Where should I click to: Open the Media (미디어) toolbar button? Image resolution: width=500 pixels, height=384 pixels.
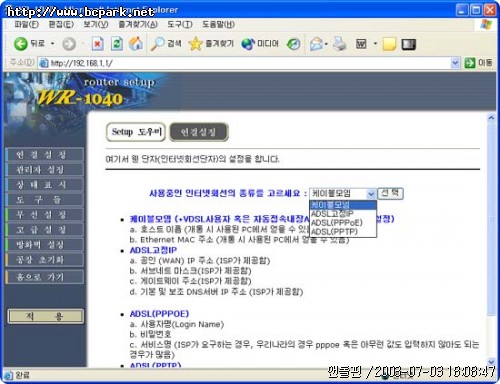(x=260, y=44)
